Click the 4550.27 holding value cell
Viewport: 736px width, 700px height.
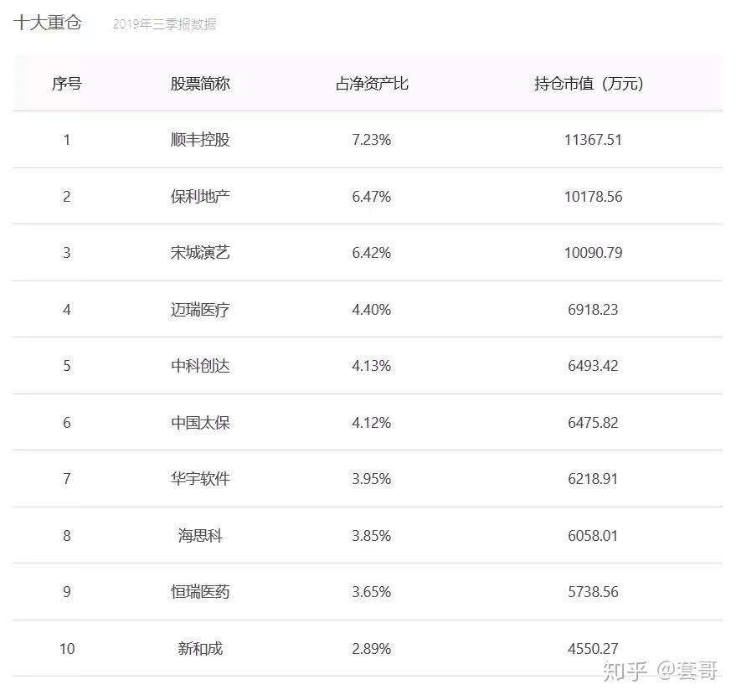click(x=593, y=649)
